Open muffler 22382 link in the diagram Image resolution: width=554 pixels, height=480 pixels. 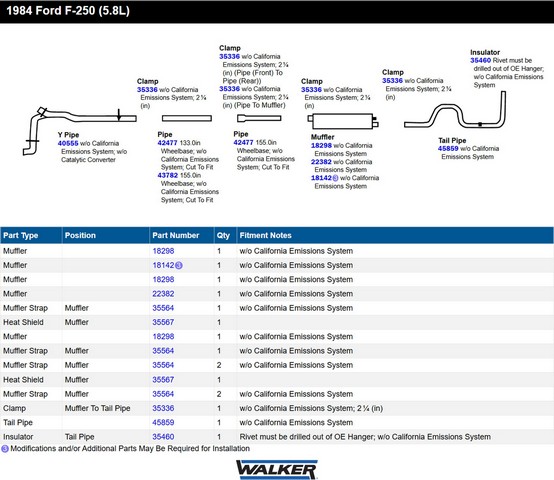click(321, 162)
